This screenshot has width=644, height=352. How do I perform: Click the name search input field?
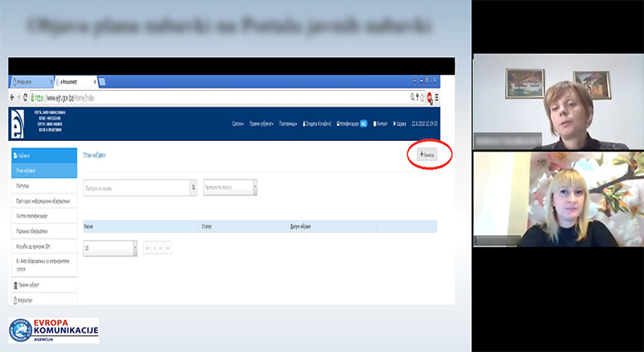coord(135,187)
